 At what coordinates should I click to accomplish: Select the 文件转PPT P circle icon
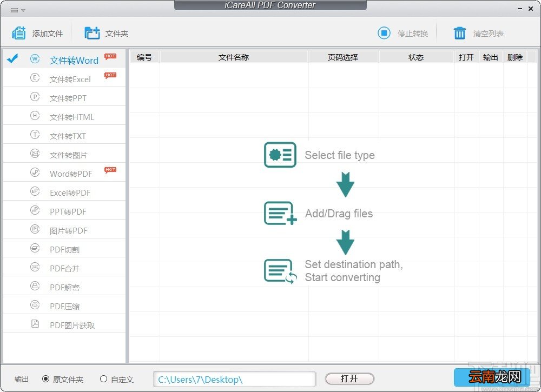(x=35, y=97)
